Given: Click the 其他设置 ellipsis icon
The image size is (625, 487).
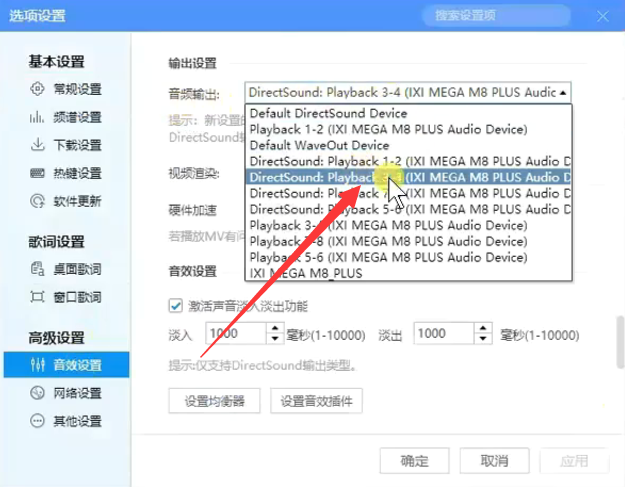Looking at the screenshot, I should [x=37, y=421].
